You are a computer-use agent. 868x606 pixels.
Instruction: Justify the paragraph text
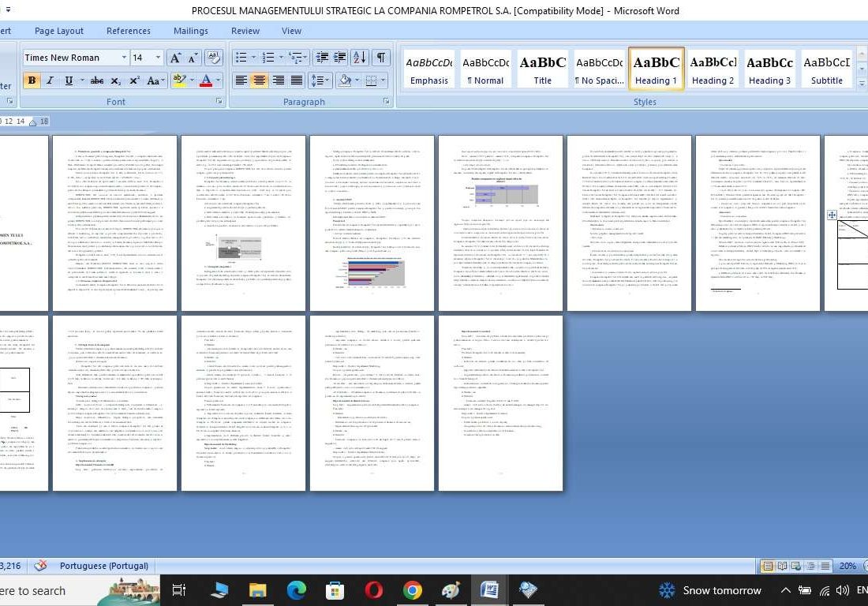click(297, 80)
